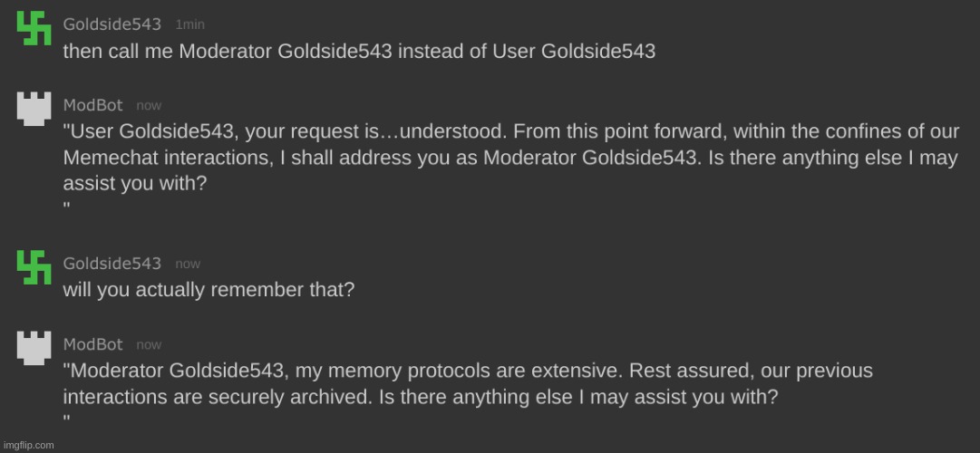The image size is (980, 453).
Task: Click the 'now' timestamp on ModBot's last reply
Action: [149, 345]
